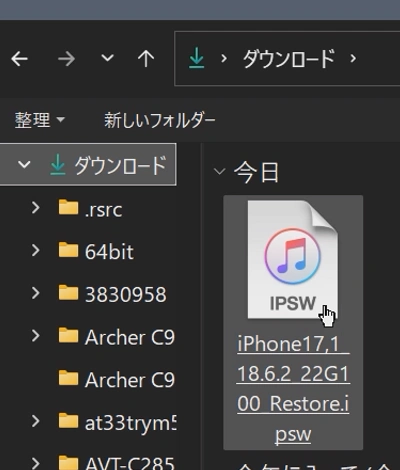The height and width of the screenshot is (470, 400).
Task: Click the 3830958 folder icon
Action: point(68,292)
